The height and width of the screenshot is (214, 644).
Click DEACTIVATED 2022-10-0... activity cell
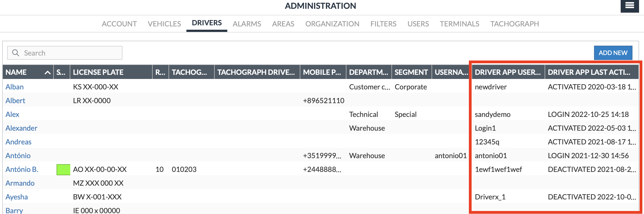[592, 197]
